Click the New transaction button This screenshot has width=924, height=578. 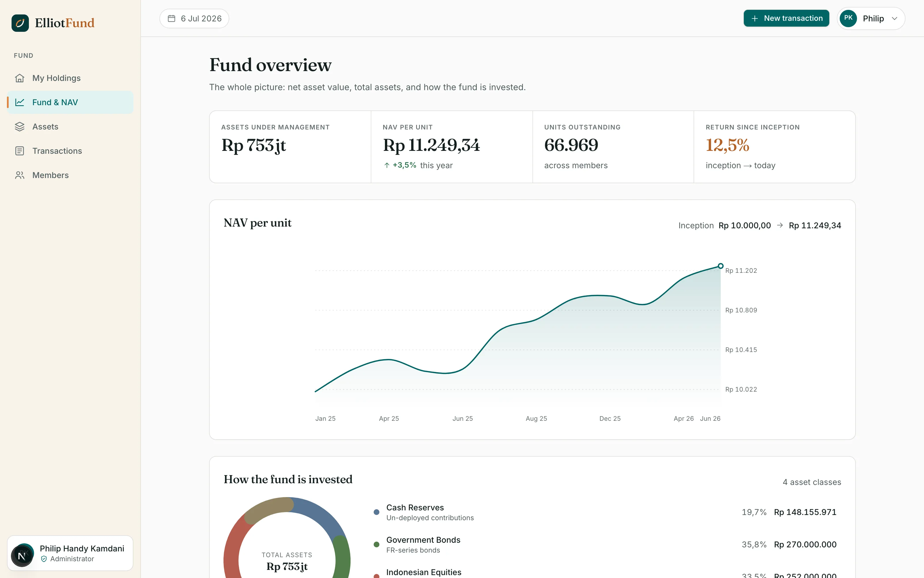(786, 18)
